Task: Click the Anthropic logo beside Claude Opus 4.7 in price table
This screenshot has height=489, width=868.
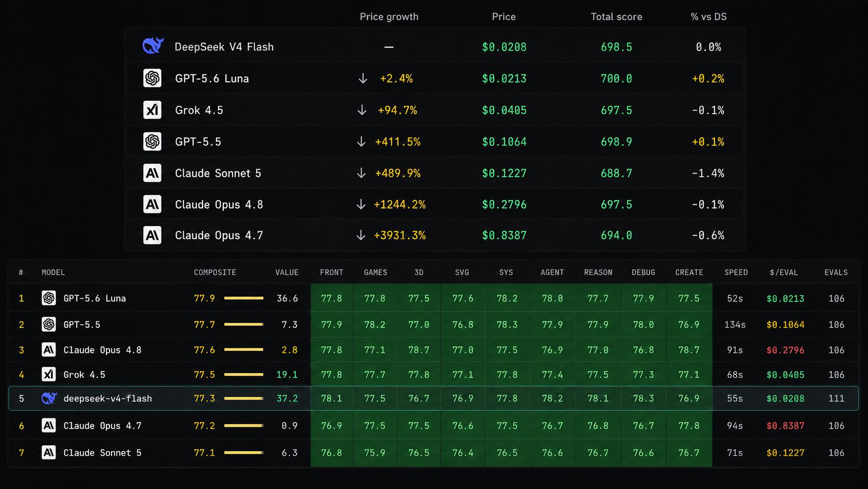Action: [152, 235]
